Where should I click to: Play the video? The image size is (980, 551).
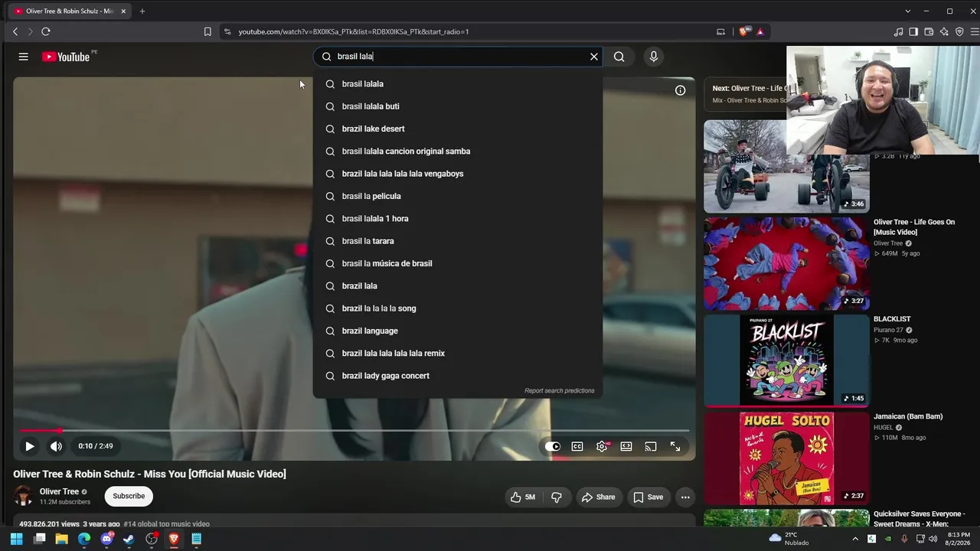(x=29, y=446)
